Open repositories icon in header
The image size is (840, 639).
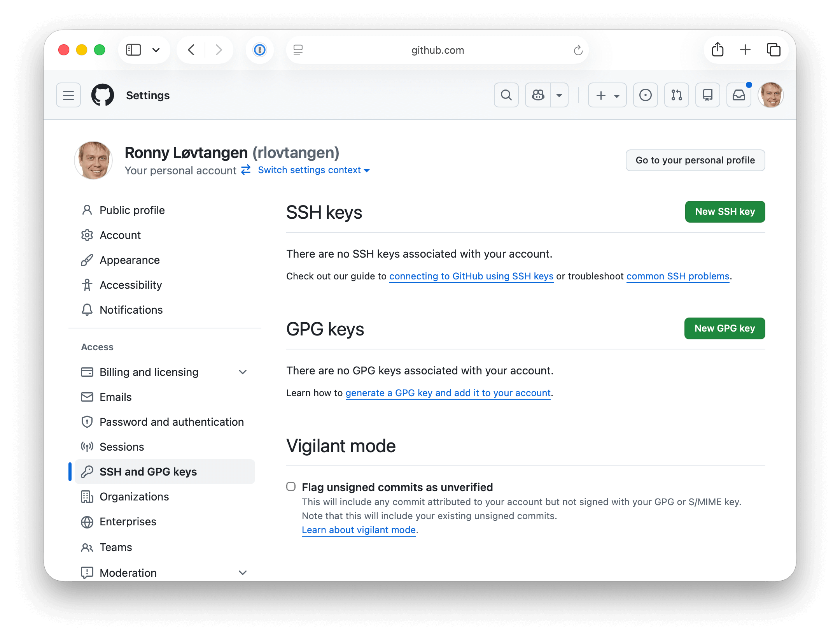[707, 95]
